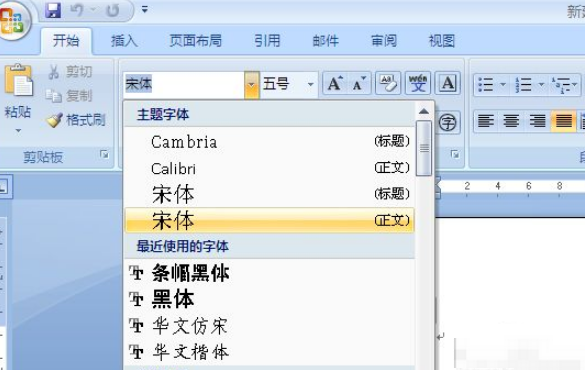Choose 华文楷体 from recent fonts

coord(269,352)
